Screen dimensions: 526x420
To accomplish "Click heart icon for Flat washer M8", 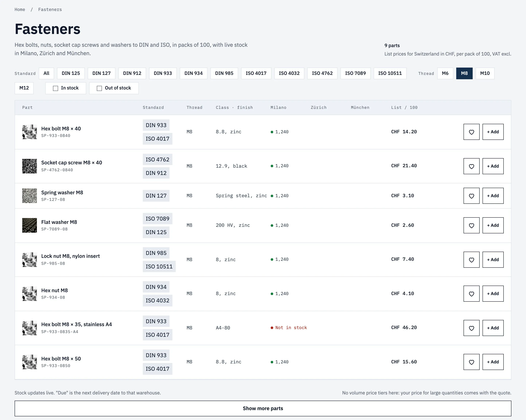I will (x=471, y=225).
